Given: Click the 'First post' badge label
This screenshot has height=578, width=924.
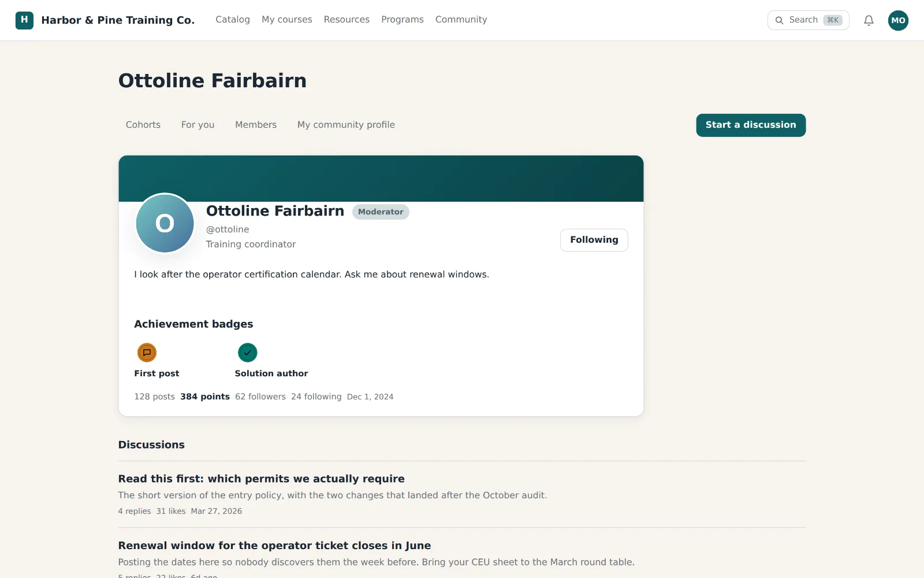Looking at the screenshot, I should pyautogui.click(x=157, y=373).
